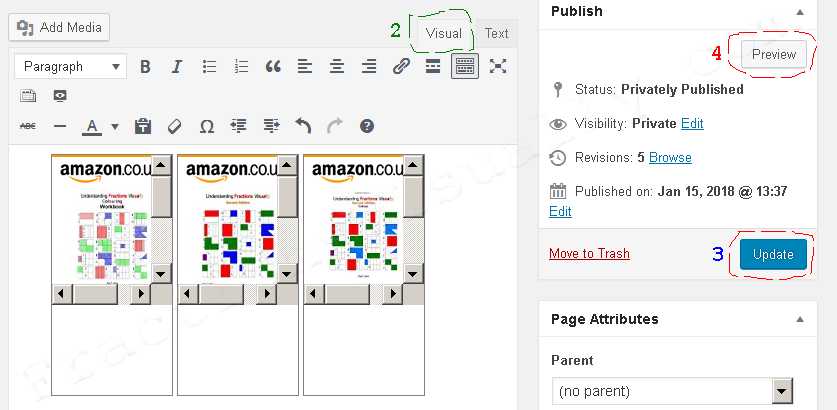Apply blockquote formatting
837x410 pixels.
[x=273, y=67]
